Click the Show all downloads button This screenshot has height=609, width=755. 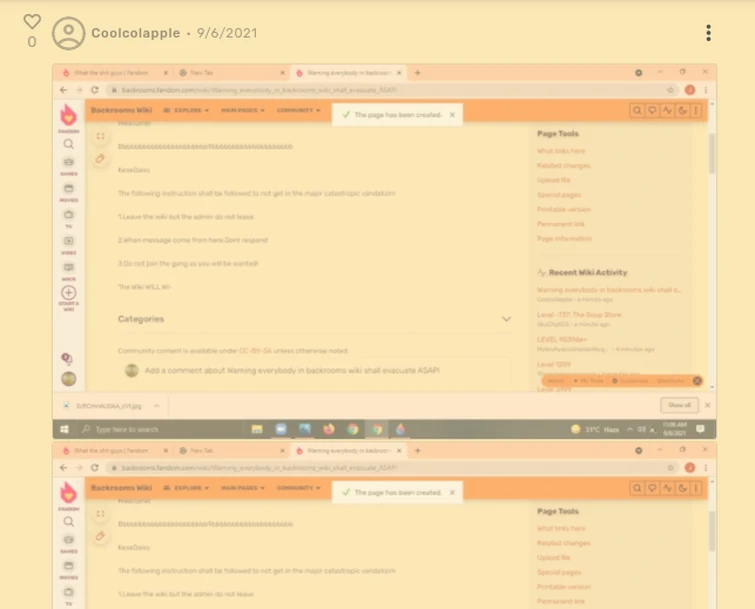[679, 405]
